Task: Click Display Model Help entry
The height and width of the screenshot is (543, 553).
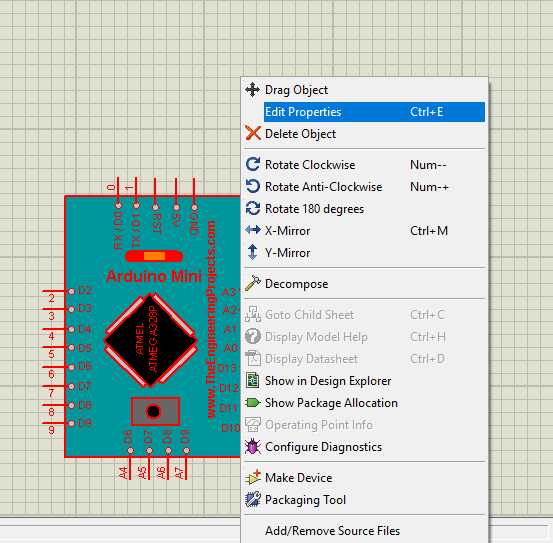Action: (365, 337)
